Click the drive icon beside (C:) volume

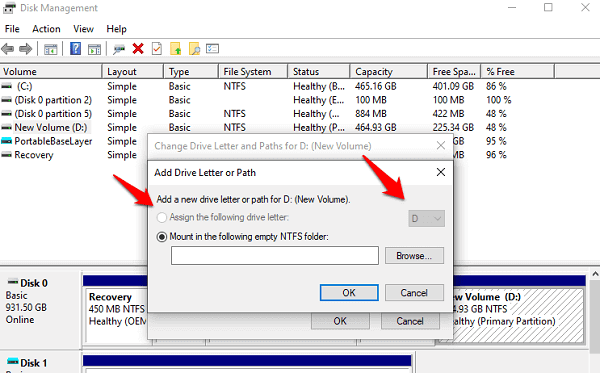pyautogui.click(x=6, y=86)
